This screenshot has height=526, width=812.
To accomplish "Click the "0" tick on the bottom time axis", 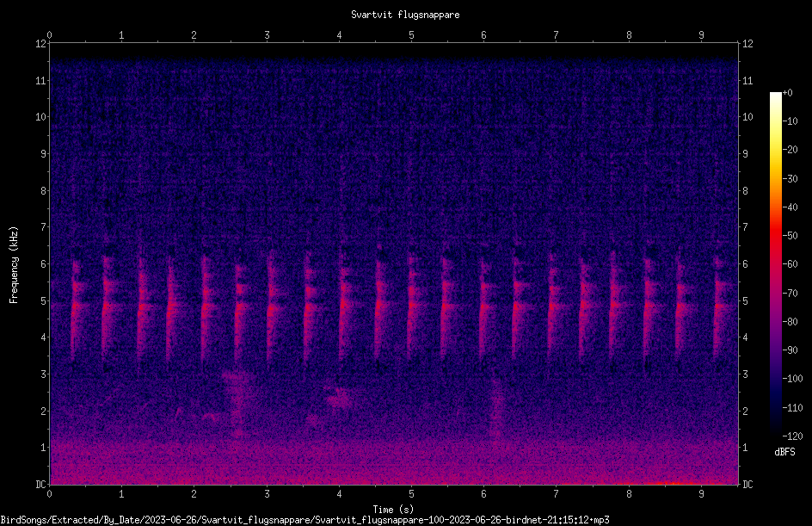I will (x=49, y=494).
